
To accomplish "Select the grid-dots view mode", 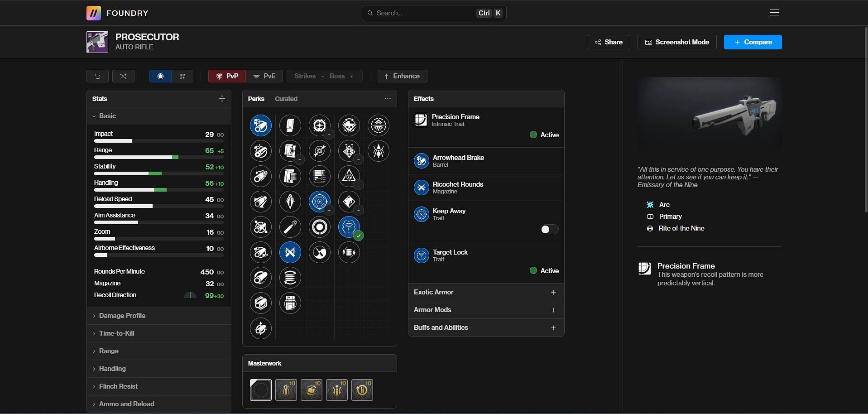I will coord(182,76).
